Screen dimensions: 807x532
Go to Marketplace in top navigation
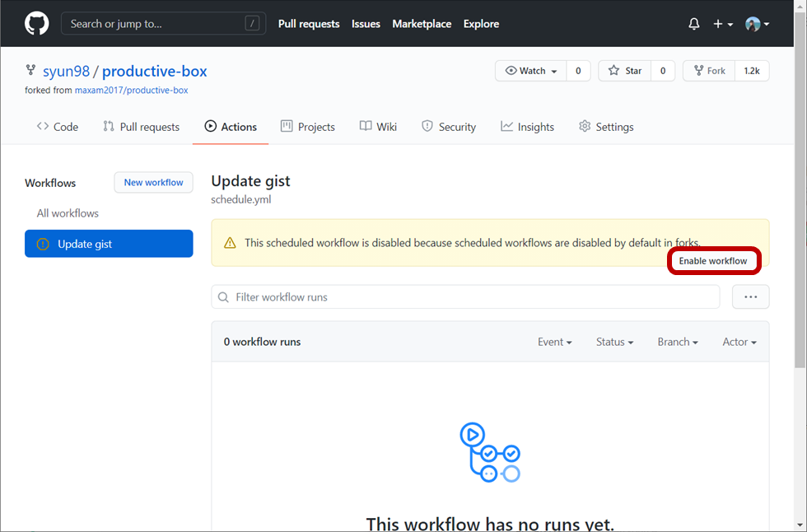(422, 24)
